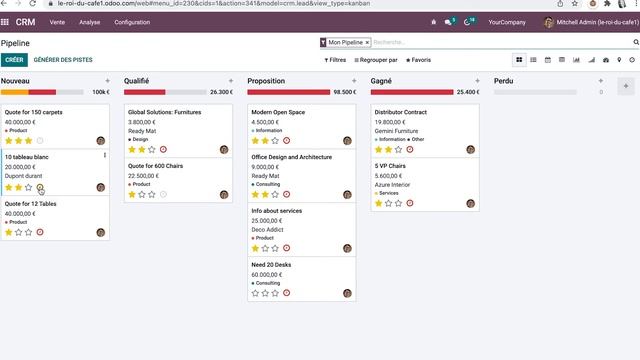Switch to Activity view
Screen dimensions: 640x360
click(632, 60)
